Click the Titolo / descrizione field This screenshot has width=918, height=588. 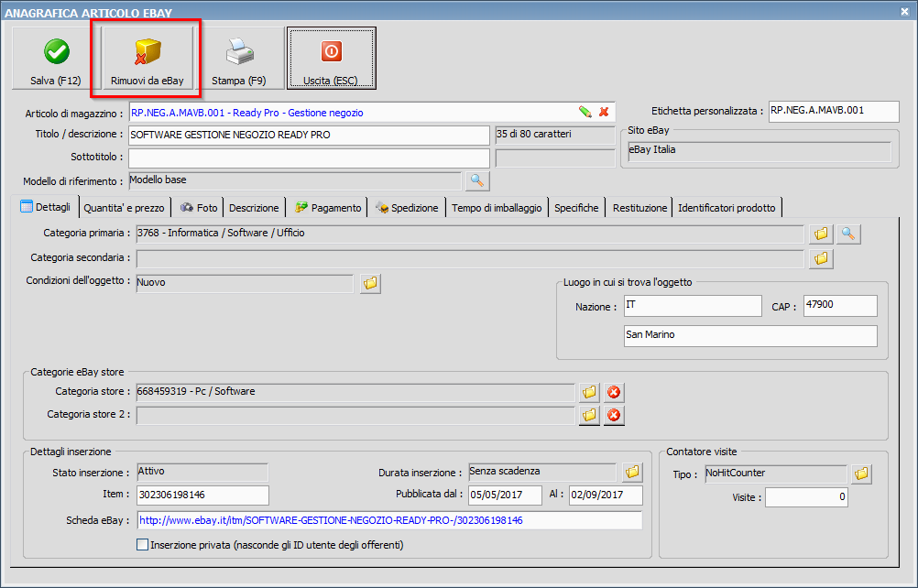[x=309, y=136]
